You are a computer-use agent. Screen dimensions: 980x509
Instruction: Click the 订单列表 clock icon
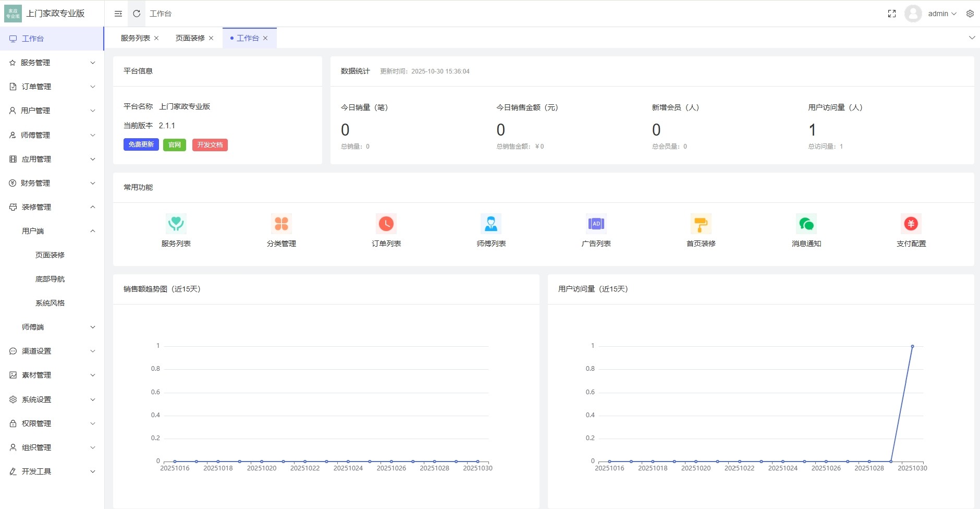386,224
